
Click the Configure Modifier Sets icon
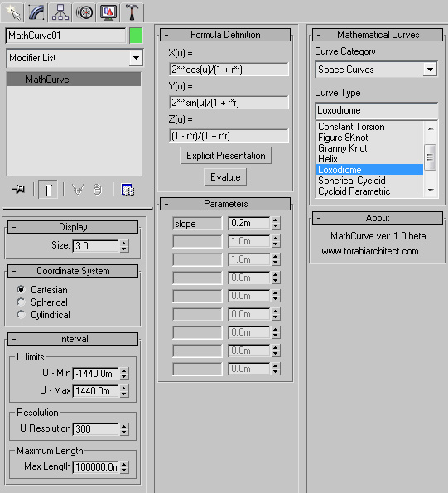pyautogui.click(x=128, y=190)
